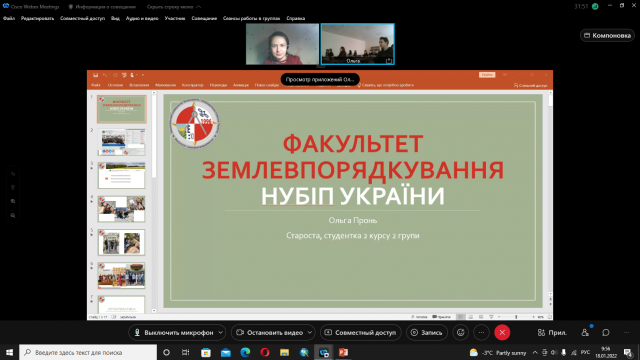Start slideshow icon in status bar
Viewport: 640px width, 360px height.
(x=491, y=317)
